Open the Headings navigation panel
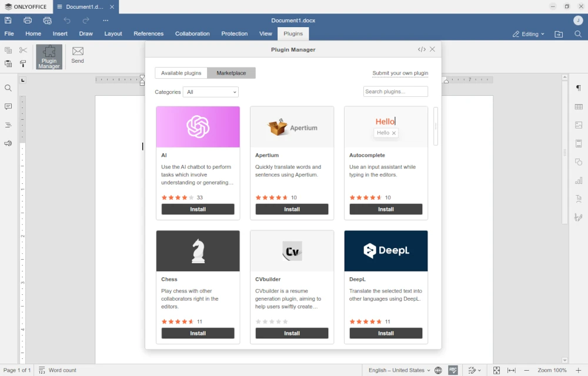Image resolution: width=588 pixels, height=376 pixels. pos(8,125)
